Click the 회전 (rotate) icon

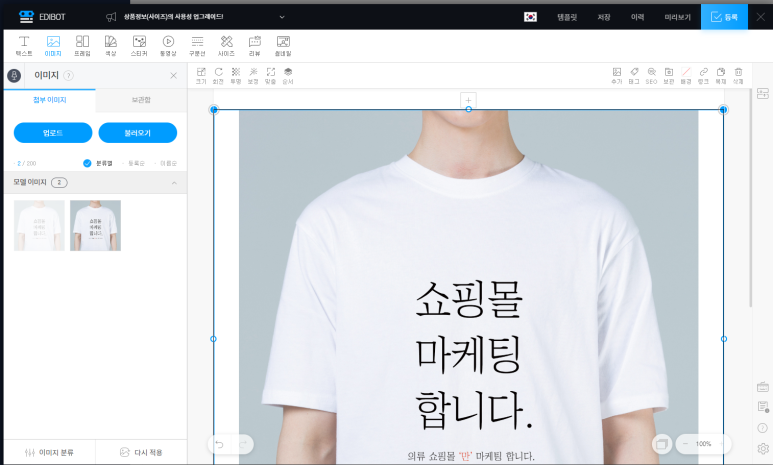pos(218,76)
